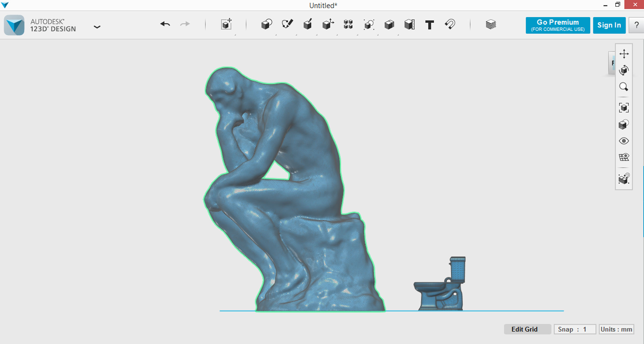Open the Grouping tool menu

(369, 24)
